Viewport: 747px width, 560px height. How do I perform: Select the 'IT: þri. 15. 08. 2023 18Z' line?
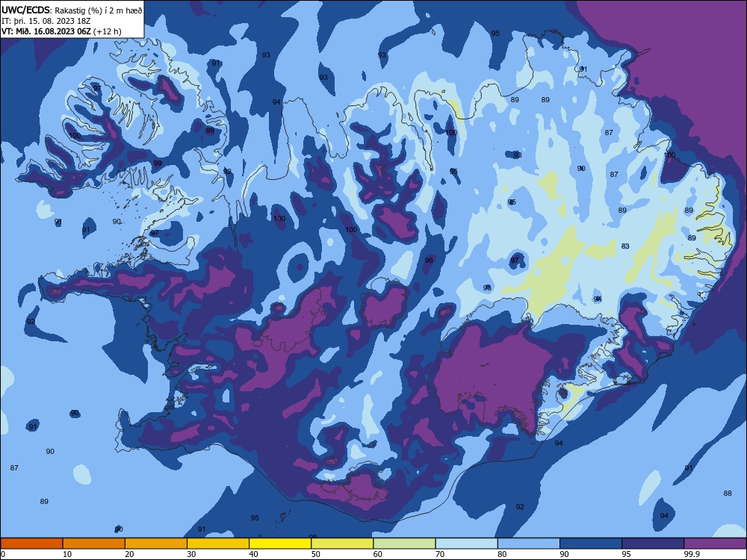(46, 21)
